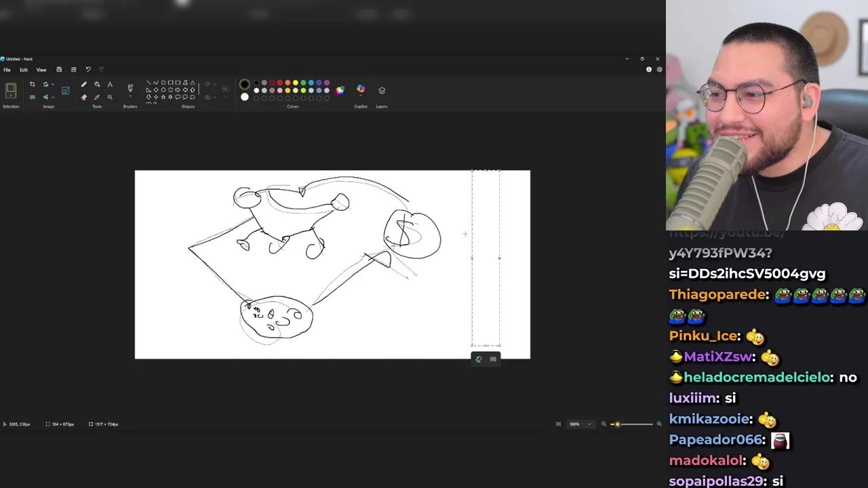Click the selection size readout in the status bar
Screen dimensions: 868x488
coord(60,424)
